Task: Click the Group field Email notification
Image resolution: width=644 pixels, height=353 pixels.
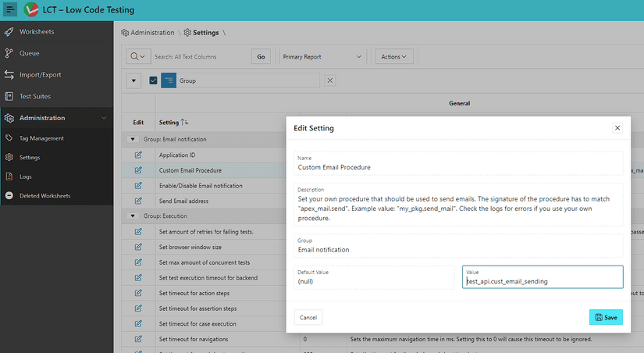Action: click(x=458, y=246)
